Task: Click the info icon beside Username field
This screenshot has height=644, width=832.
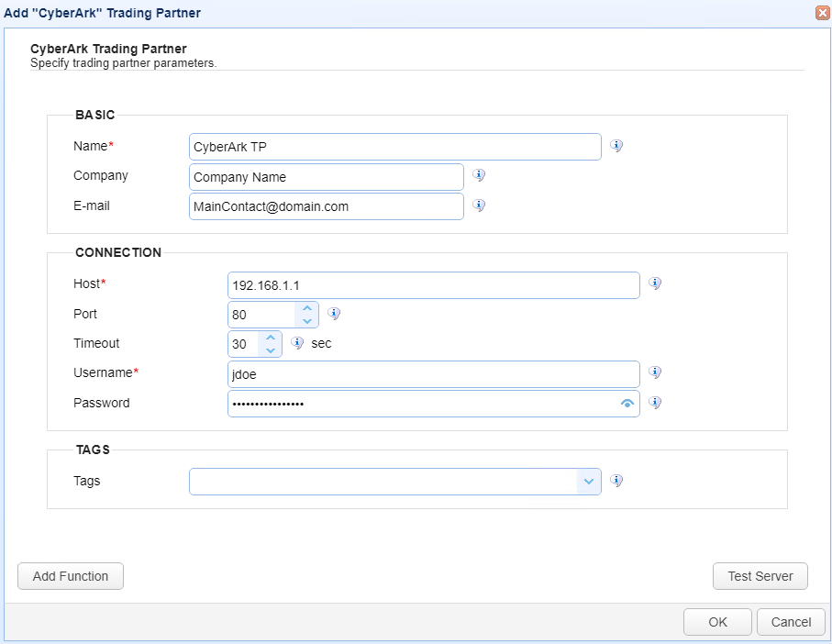Action: 655,372
